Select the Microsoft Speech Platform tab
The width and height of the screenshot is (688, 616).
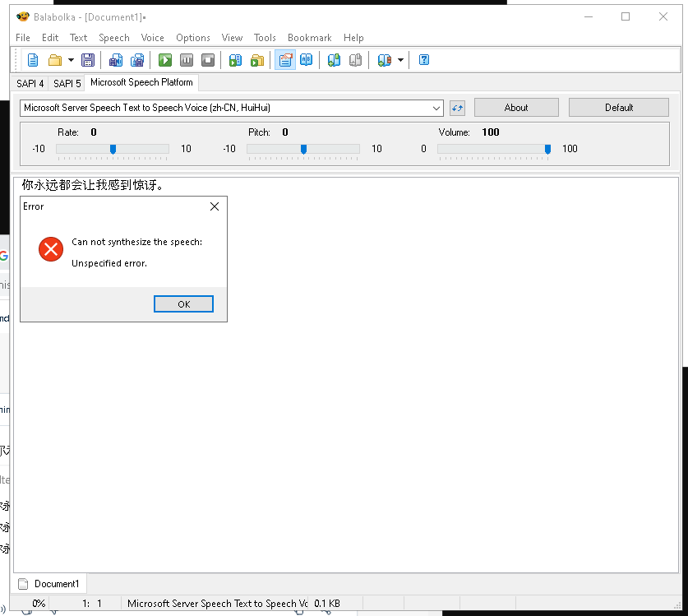coord(141,82)
